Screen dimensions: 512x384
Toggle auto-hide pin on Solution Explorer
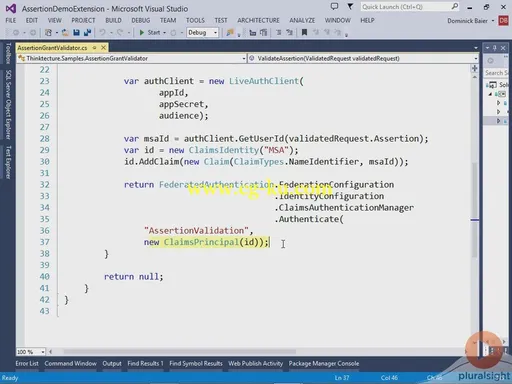(495, 48)
